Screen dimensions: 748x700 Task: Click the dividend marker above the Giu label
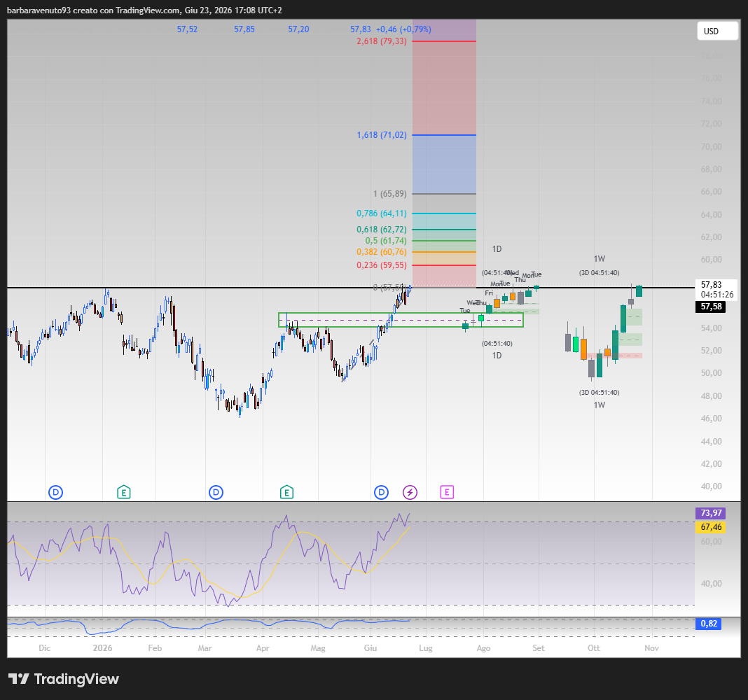(x=381, y=492)
